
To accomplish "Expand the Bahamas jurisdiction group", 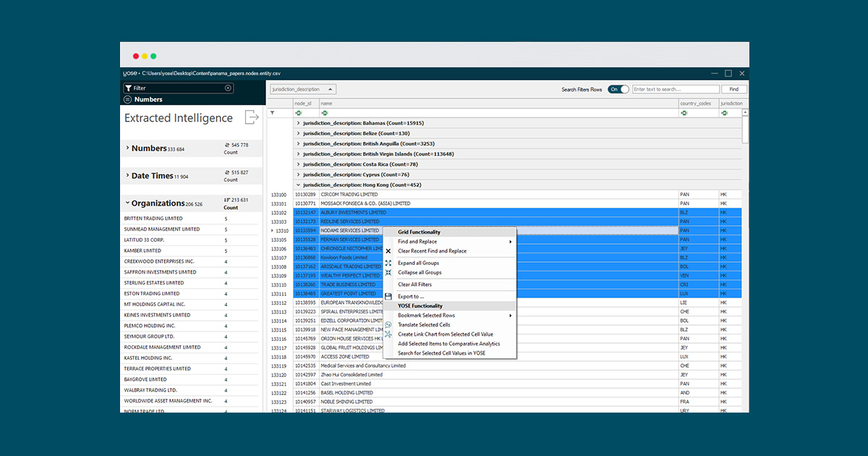I will point(298,123).
